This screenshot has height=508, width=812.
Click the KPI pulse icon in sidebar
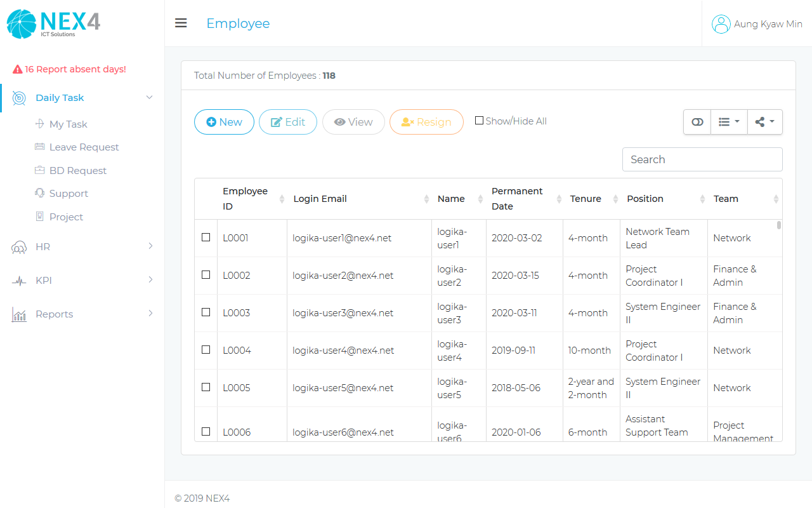coord(19,281)
